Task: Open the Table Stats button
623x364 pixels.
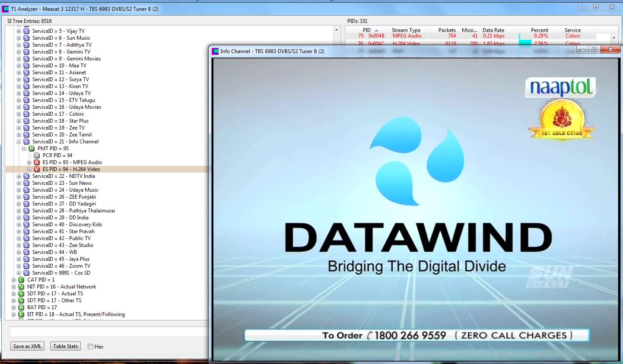Action: click(66, 346)
